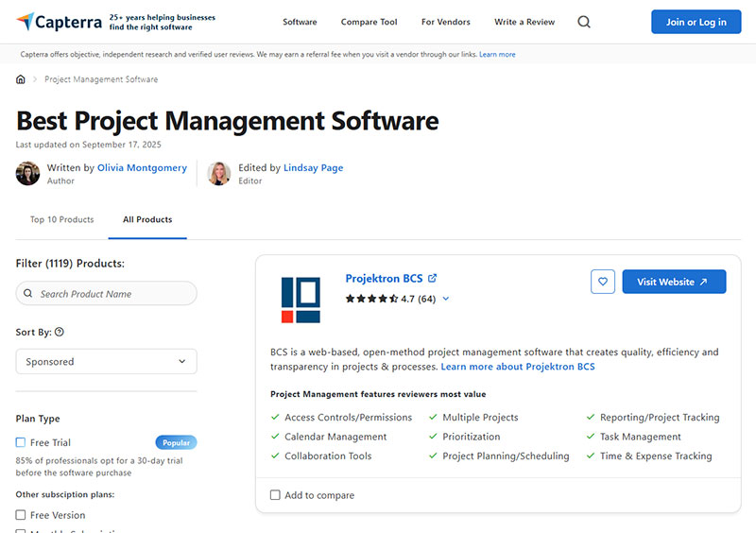Click Olivia Montgomery's author avatar
This screenshot has height=533, width=756.
tap(28, 174)
